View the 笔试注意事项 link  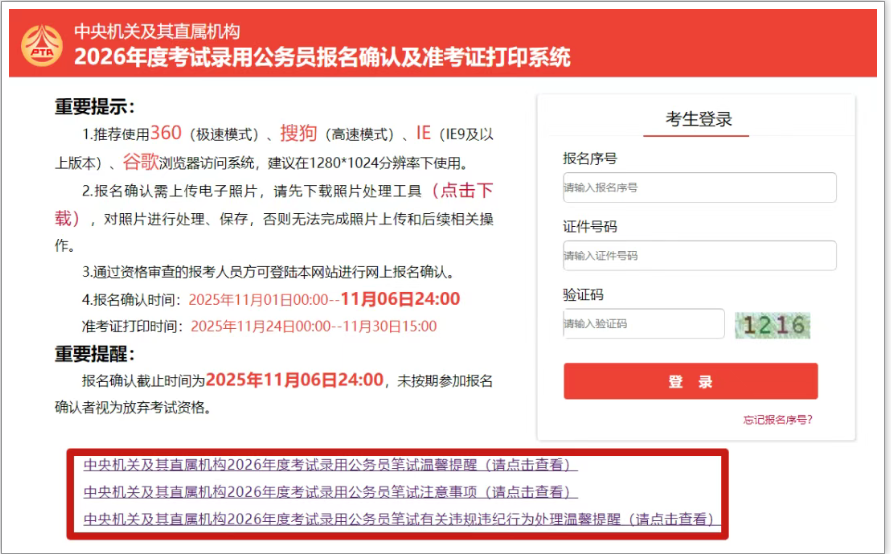pos(330,492)
